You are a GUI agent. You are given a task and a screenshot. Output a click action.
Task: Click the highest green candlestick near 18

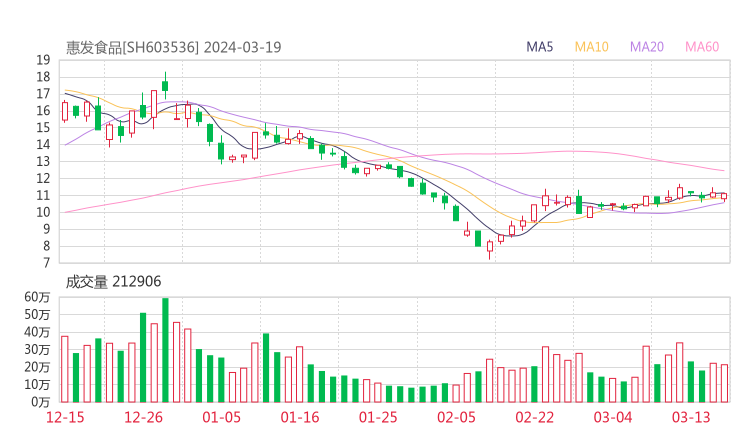tap(165, 85)
